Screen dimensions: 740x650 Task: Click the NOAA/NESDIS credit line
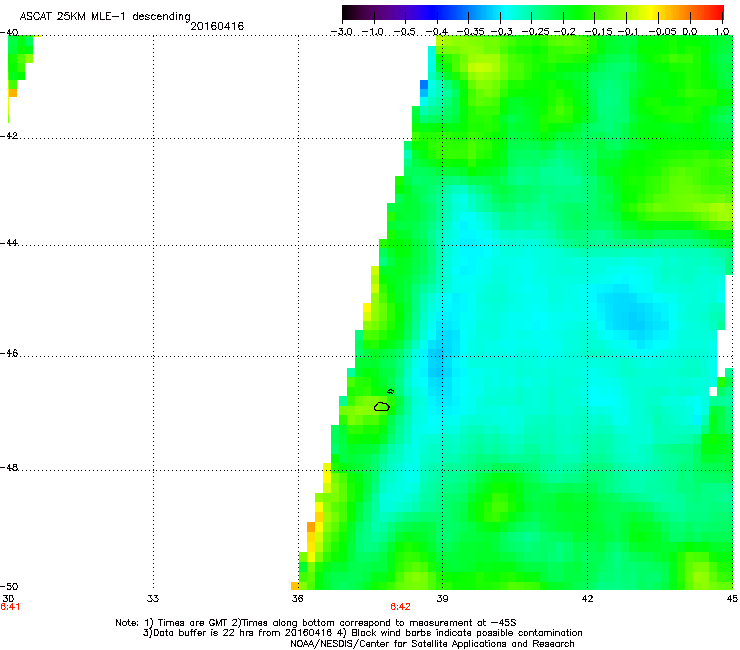[x=432, y=644]
